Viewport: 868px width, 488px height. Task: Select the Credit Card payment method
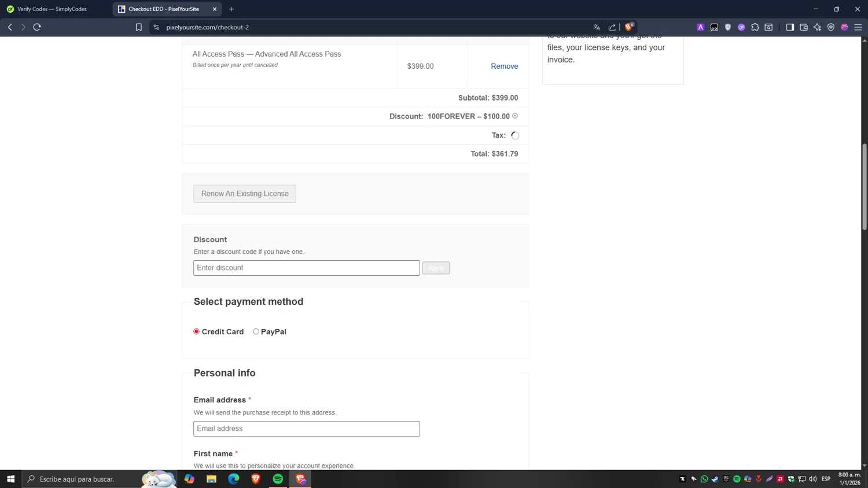[x=197, y=331]
